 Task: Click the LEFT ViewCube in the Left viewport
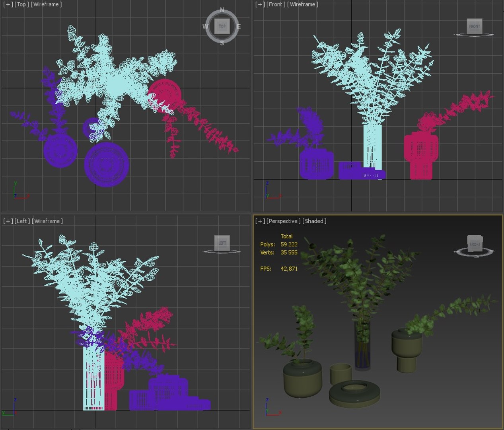tap(222, 243)
